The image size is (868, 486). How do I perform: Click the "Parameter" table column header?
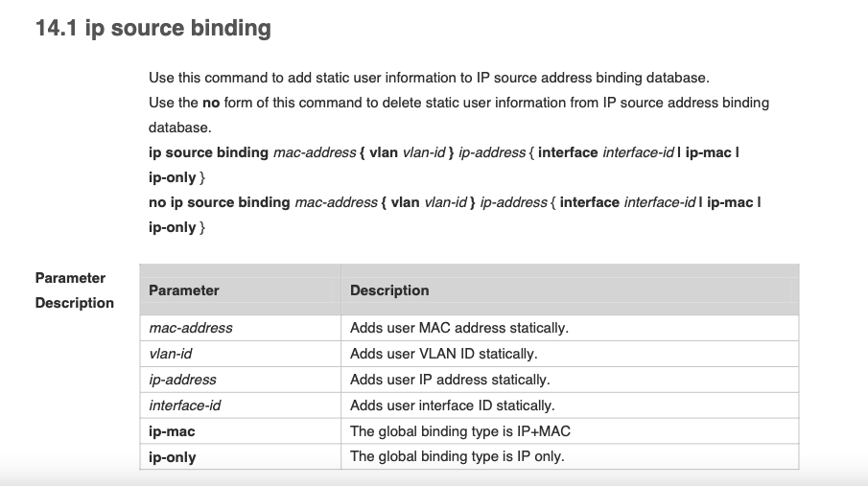point(184,290)
